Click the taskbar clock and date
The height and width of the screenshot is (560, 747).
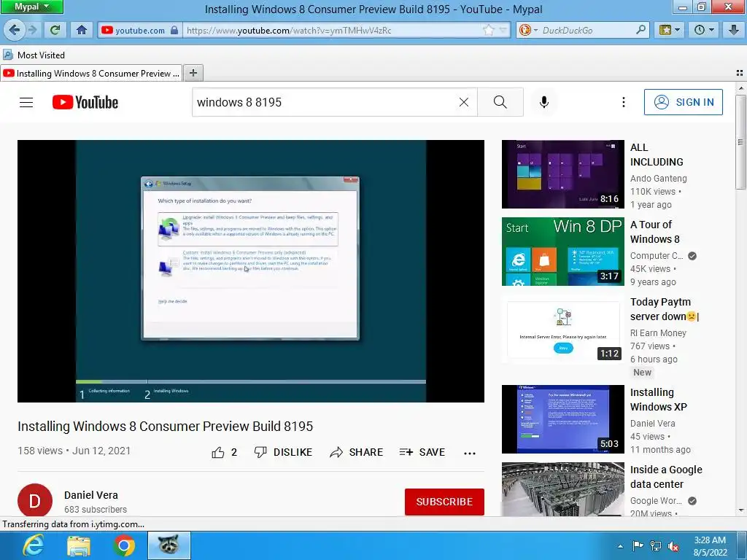[x=710, y=546]
